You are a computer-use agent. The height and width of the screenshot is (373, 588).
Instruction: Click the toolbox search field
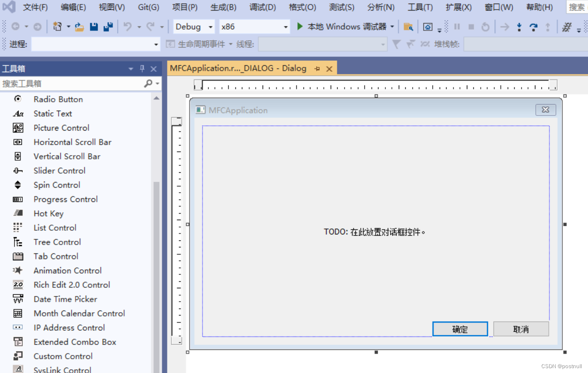point(72,84)
